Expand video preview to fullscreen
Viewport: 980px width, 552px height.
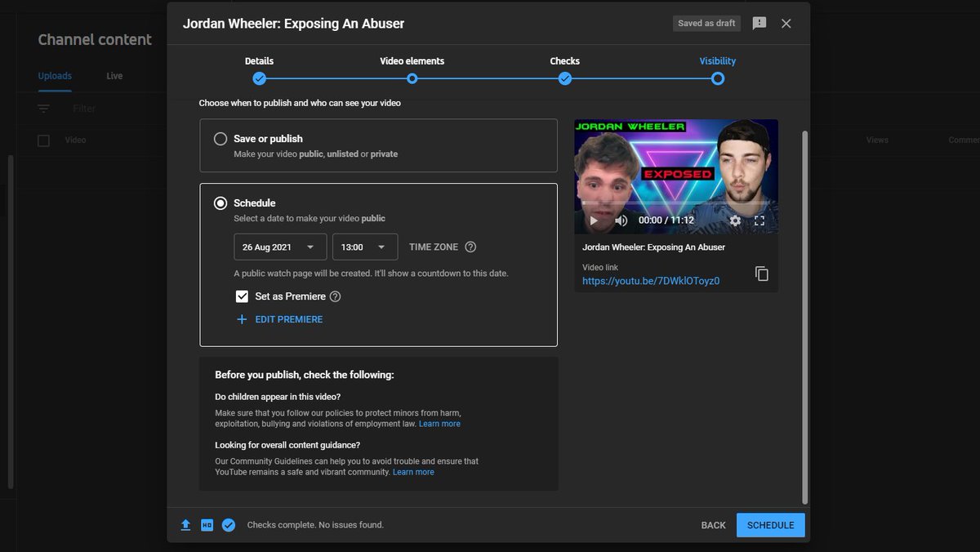pyautogui.click(x=759, y=220)
